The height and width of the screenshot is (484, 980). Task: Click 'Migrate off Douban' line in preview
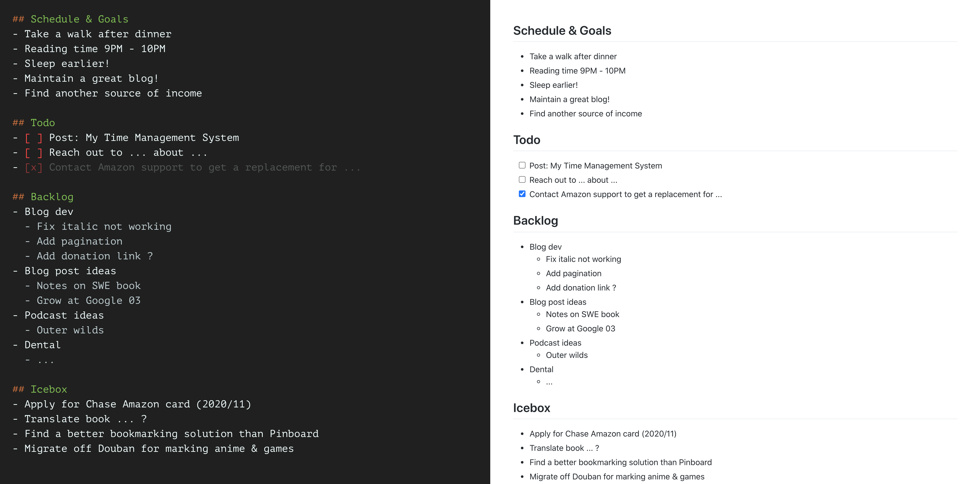pos(617,477)
